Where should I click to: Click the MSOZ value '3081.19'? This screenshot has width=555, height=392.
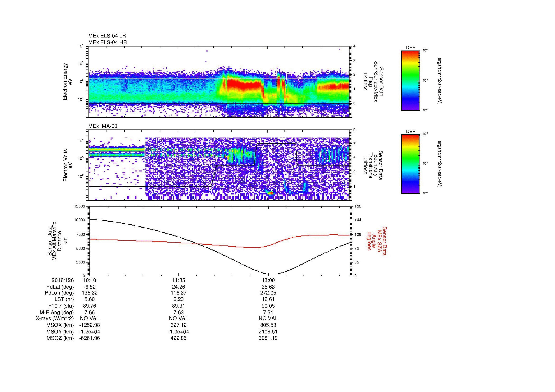click(268, 338)
